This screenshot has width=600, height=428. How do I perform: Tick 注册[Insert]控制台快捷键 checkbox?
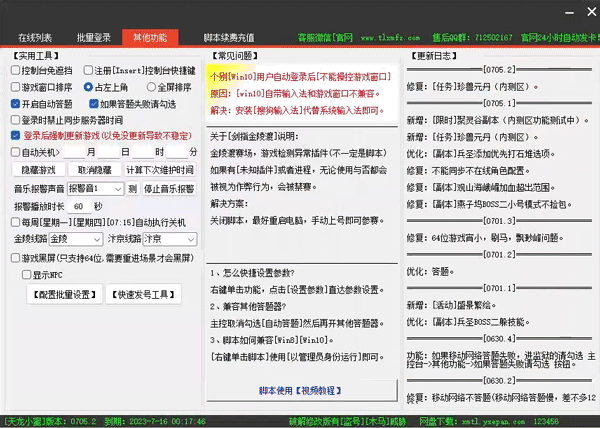point(87,71)
